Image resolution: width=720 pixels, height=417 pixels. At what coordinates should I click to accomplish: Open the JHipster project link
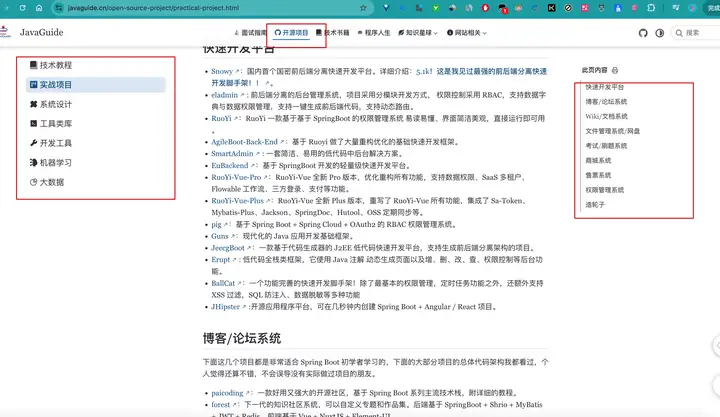(228, 307)
